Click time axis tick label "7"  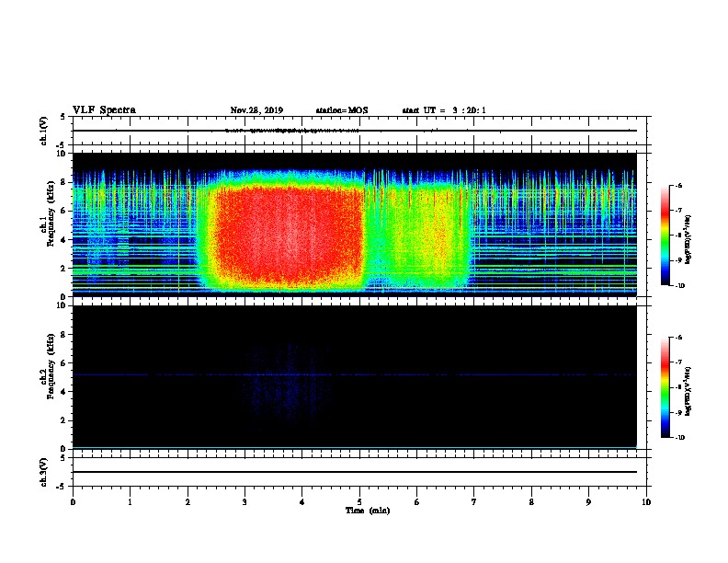(x=474, y=502)
